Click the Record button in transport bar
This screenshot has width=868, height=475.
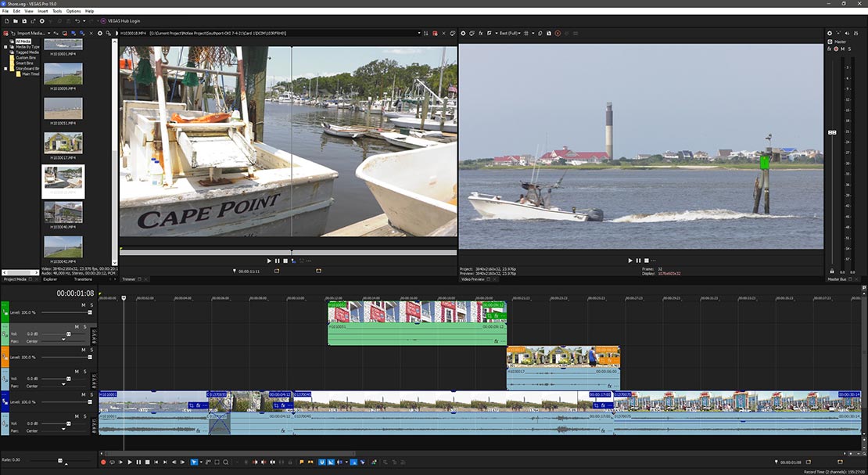click(103, 462)
